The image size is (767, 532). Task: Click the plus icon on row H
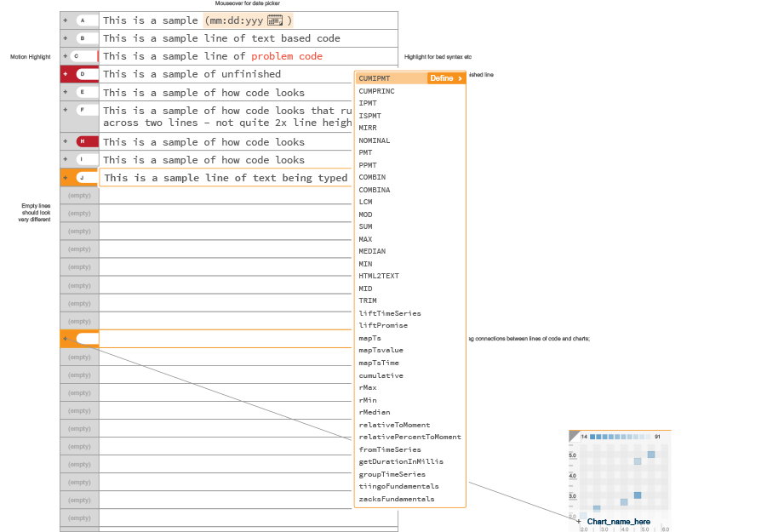66,141
